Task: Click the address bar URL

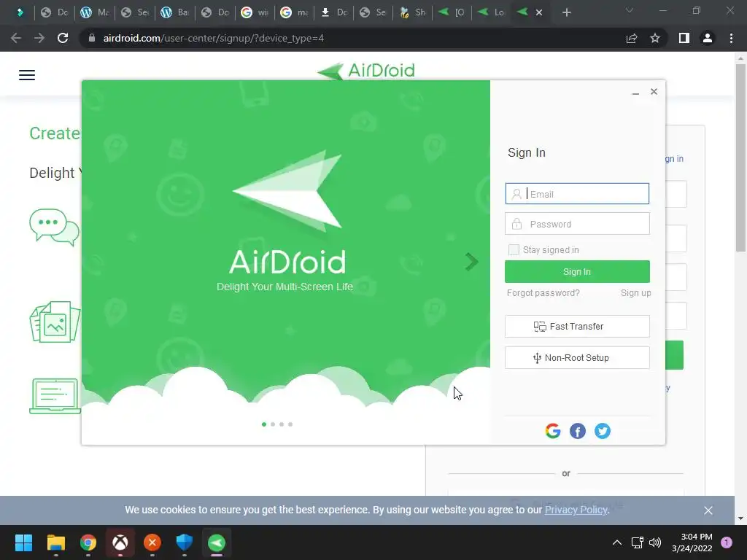Action: [214, 38]
